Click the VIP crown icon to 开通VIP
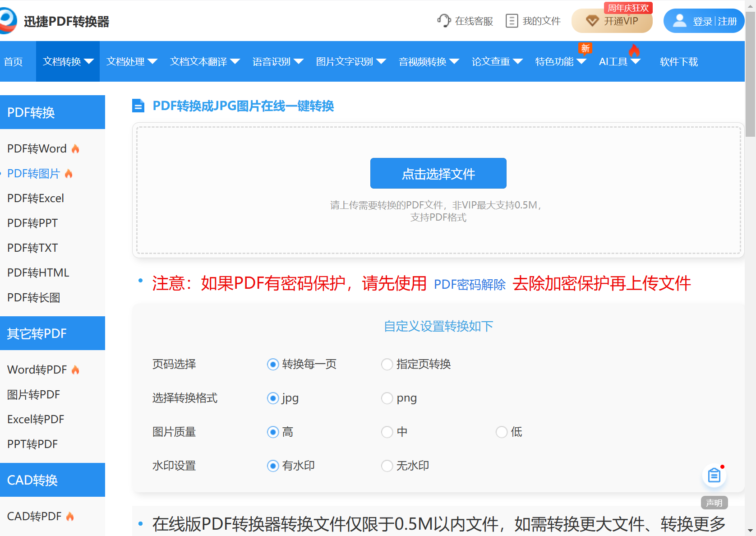 (x=592, y=21)
